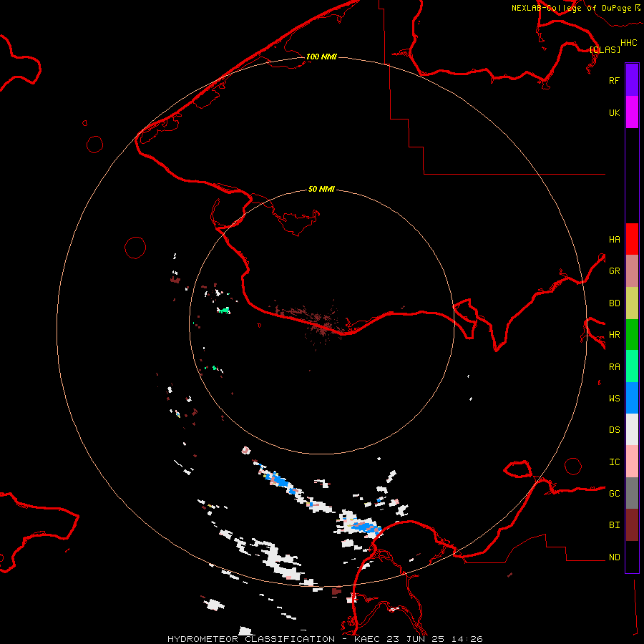Click the RA legend label
644x644 pixels.
click(x=614, y=367)
